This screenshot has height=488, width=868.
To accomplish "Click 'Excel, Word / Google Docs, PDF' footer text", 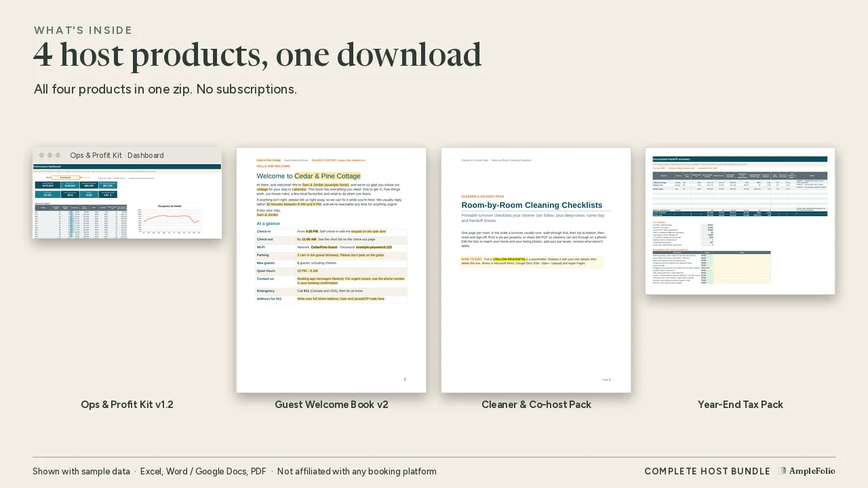I will pyautogui.click(x=203, y=472).
